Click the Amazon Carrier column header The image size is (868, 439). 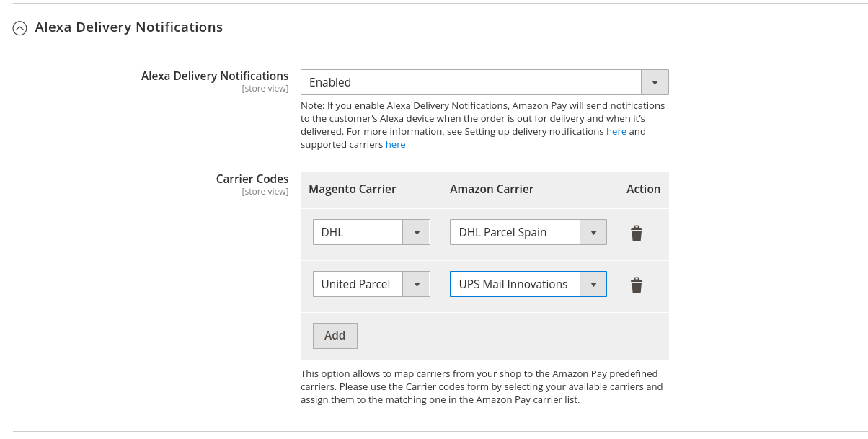tap(492, 189)
